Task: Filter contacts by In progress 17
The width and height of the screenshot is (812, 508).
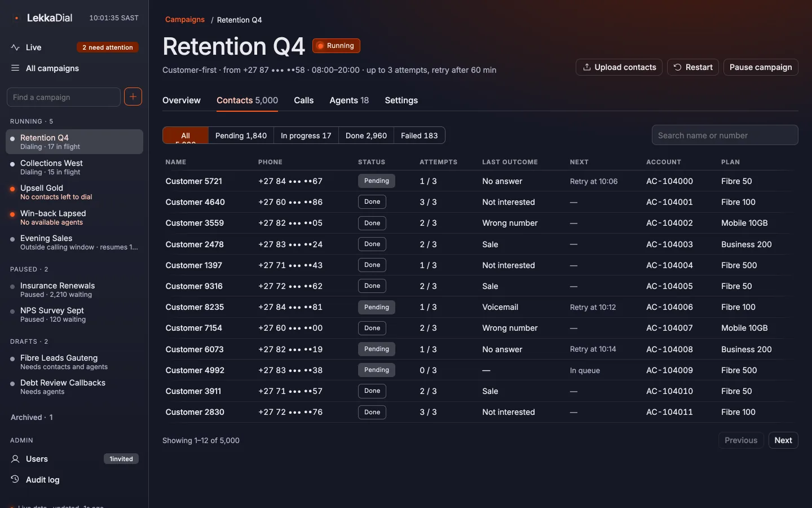Action: 306,135
